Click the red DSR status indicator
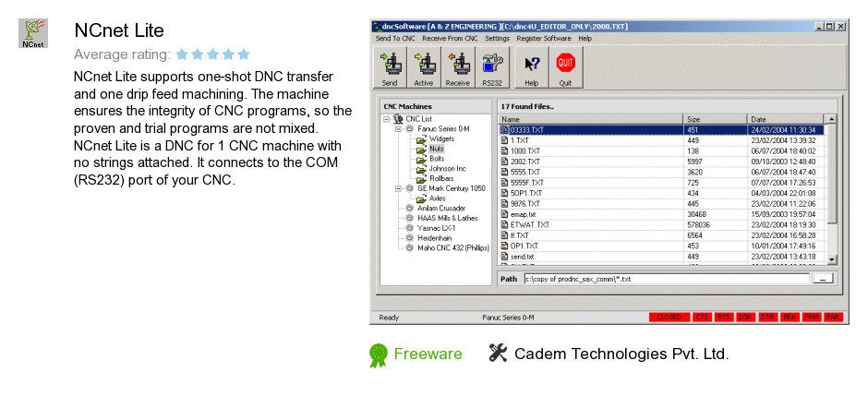This screenshot has width=868, height=396. click(x=745, y=318)
